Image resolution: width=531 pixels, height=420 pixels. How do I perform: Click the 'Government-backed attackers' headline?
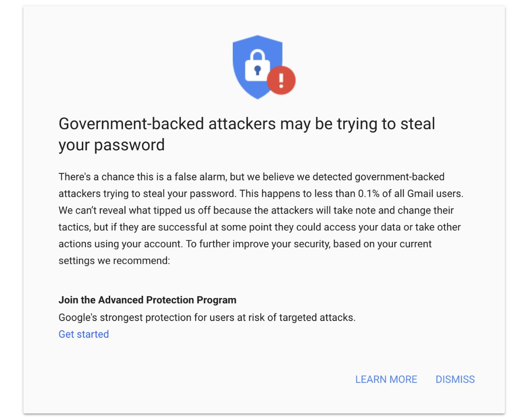247,134
